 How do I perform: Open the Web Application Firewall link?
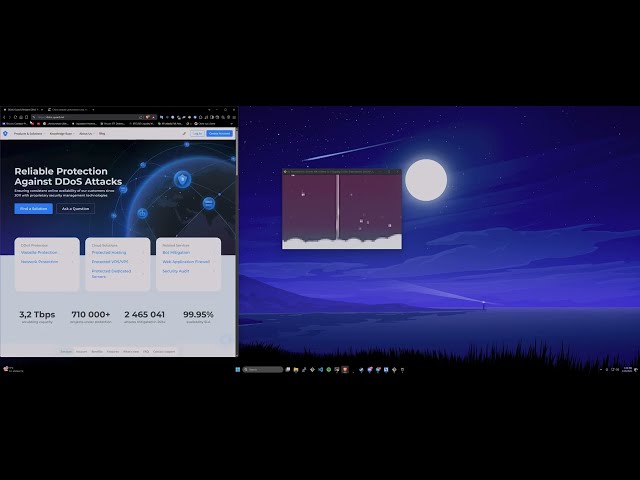(186, 262)
